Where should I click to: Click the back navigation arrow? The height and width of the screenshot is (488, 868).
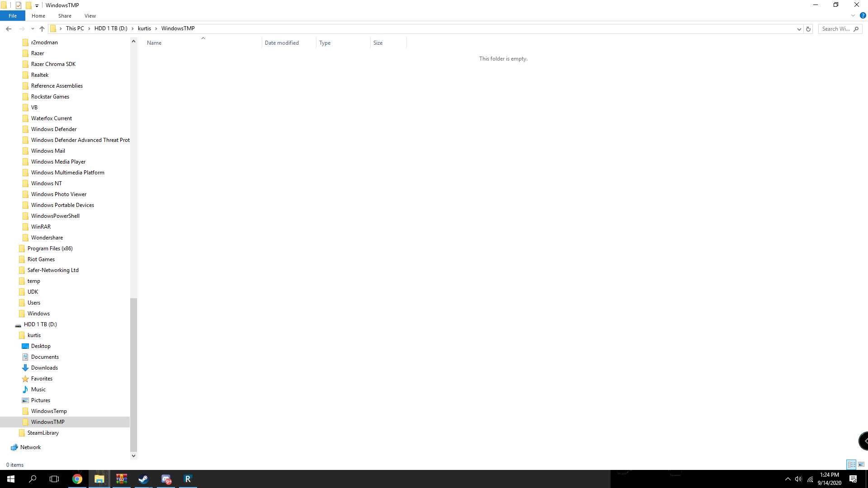coord(8,28)
